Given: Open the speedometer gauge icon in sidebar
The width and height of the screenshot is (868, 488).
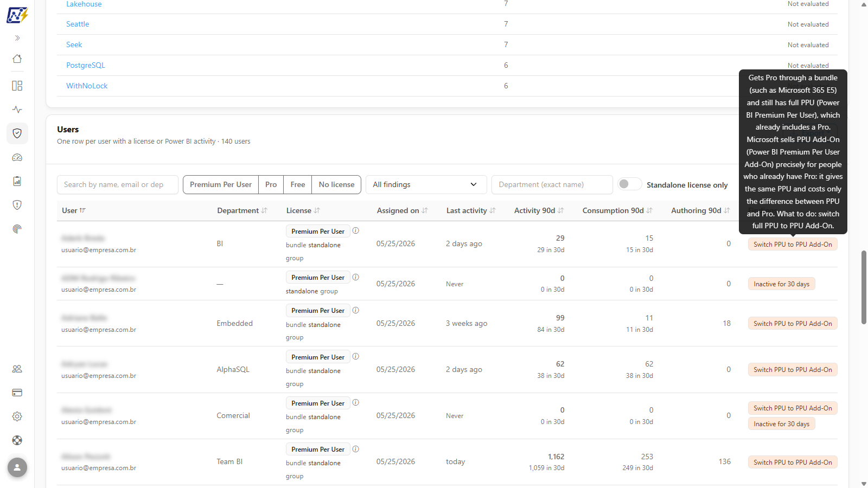Looking at the screenshot, I should 17,157.
